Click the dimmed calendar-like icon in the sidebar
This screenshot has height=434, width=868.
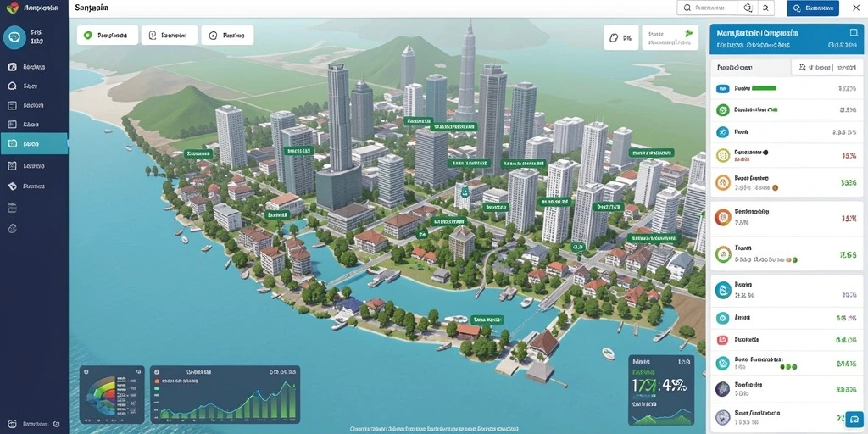click(13, 209)
